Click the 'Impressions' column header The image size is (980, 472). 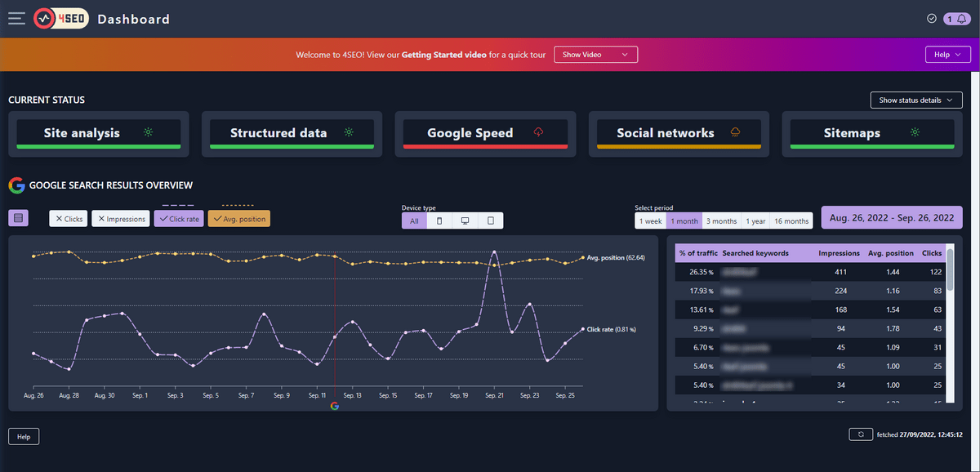tap(839, 253)
